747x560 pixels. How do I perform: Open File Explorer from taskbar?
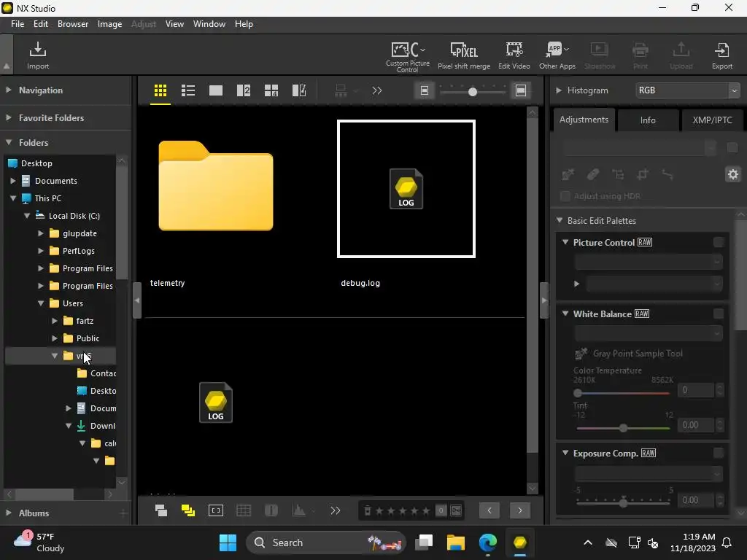pyautogui.click(x=455, y=542)
